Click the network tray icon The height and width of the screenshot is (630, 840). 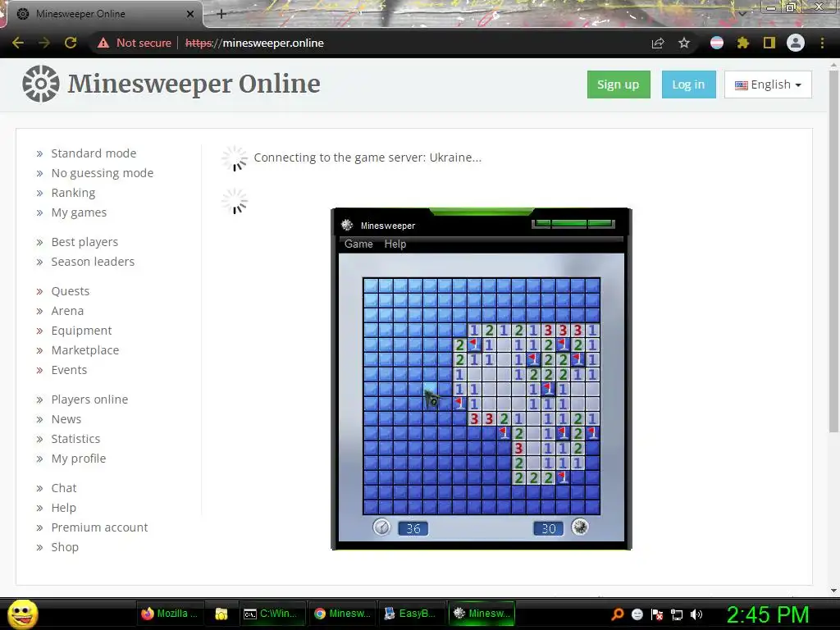coord(677,614)
